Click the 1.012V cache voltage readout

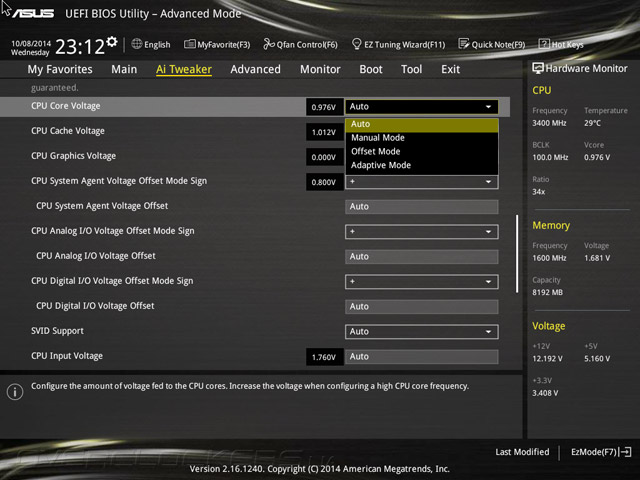pyautogui.click(x=324, y=132)
